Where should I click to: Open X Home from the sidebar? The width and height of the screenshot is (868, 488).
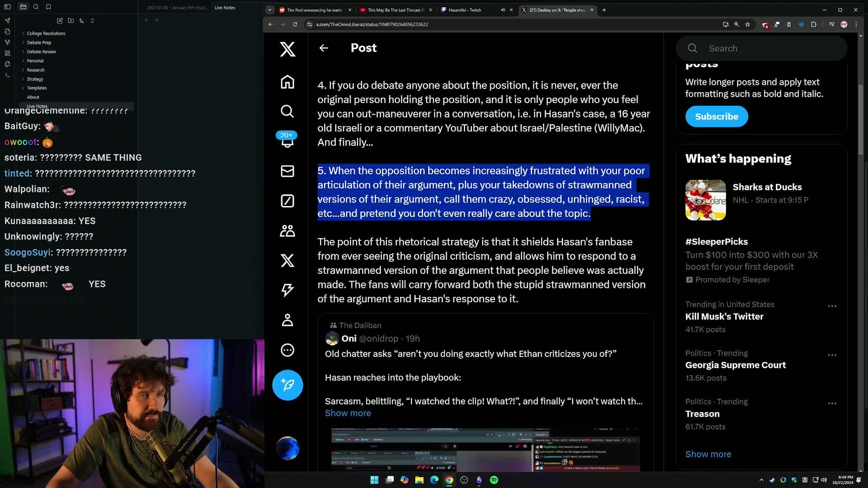(287, 82)
